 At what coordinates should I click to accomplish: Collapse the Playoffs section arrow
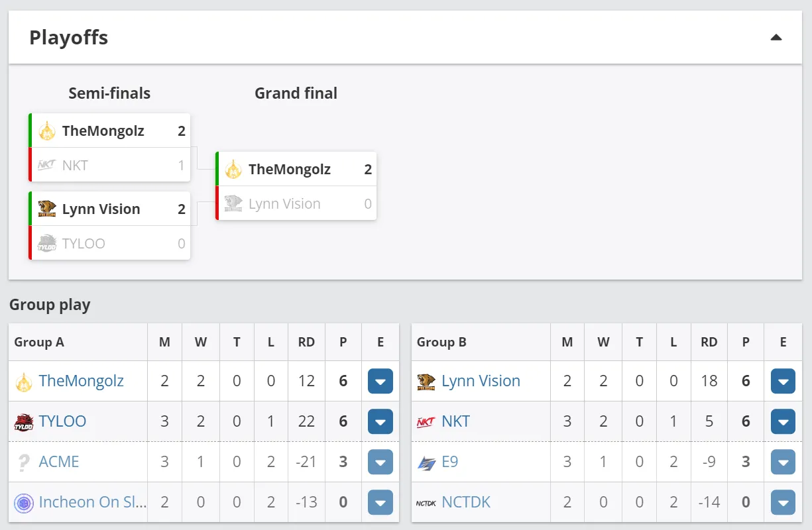(776, 38)
